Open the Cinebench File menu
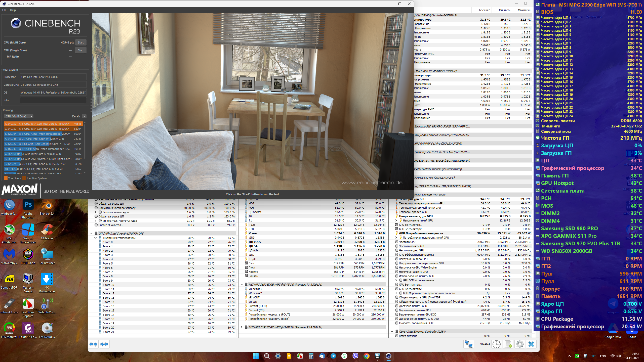Viewport: 644px width, 362px height. (x=4, y=10)
